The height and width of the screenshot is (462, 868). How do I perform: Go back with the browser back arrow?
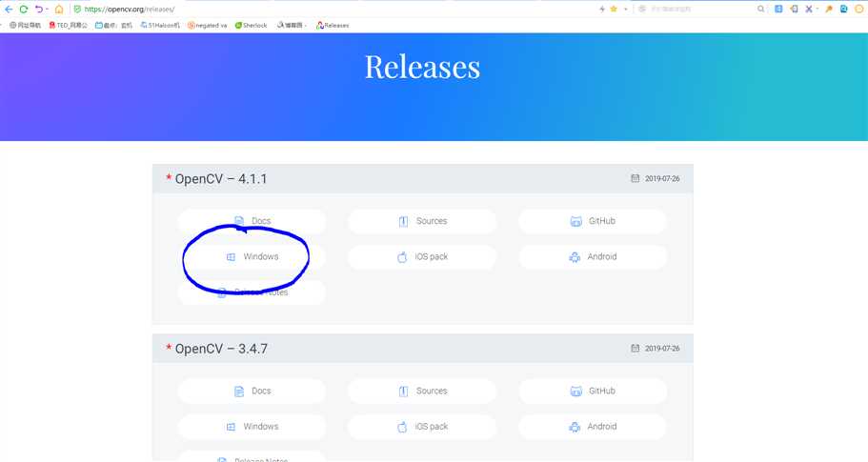[x=9, y=9]
